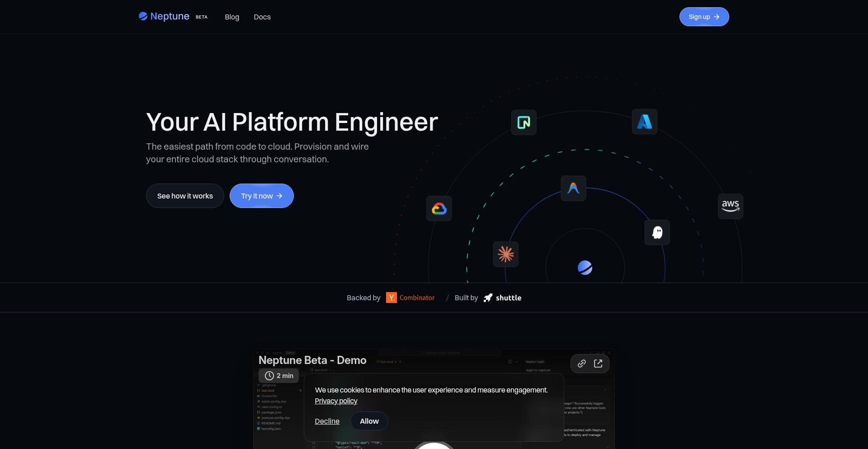Click the Your AI Platform Engineer heading
Viewport: 868px width, 449px height.
(292, 122)
